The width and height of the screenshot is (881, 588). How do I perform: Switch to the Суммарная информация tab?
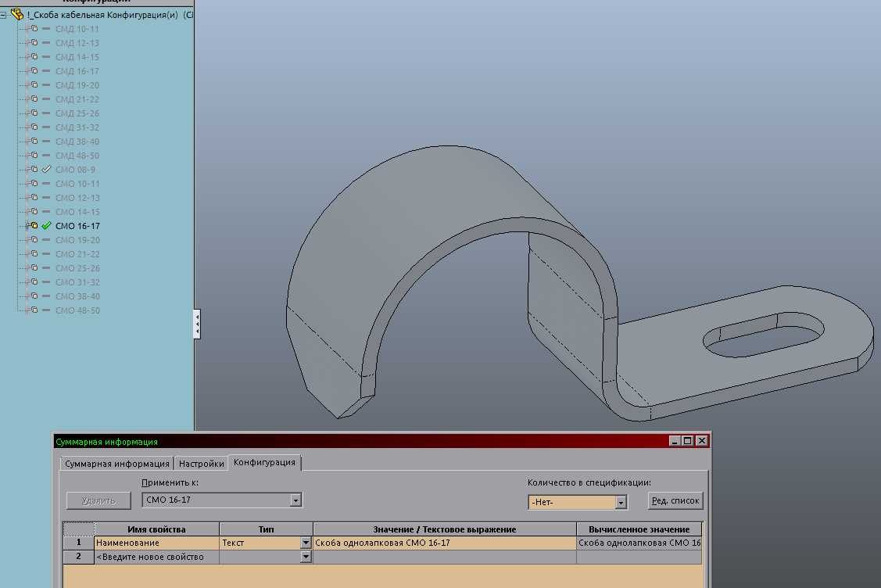(117, 464)
